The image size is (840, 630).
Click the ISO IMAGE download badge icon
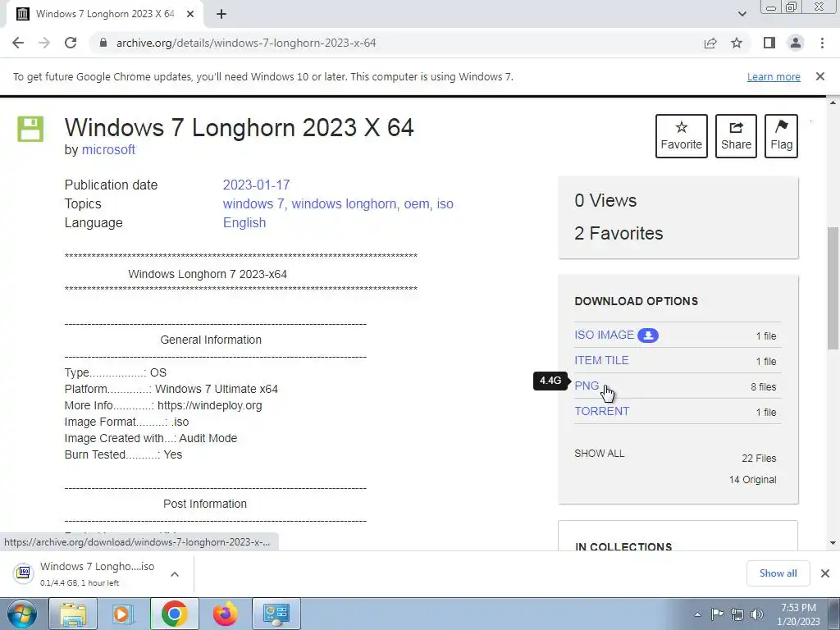(648, 336)
